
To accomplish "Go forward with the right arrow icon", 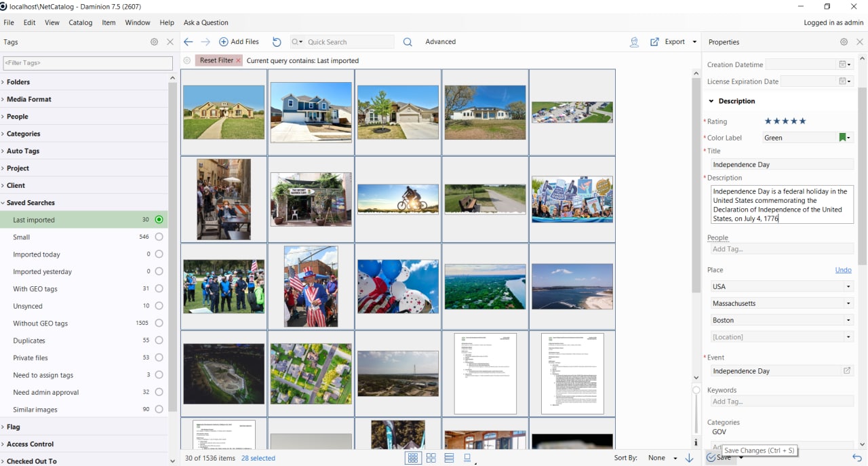I will click(x=205, y=42).
